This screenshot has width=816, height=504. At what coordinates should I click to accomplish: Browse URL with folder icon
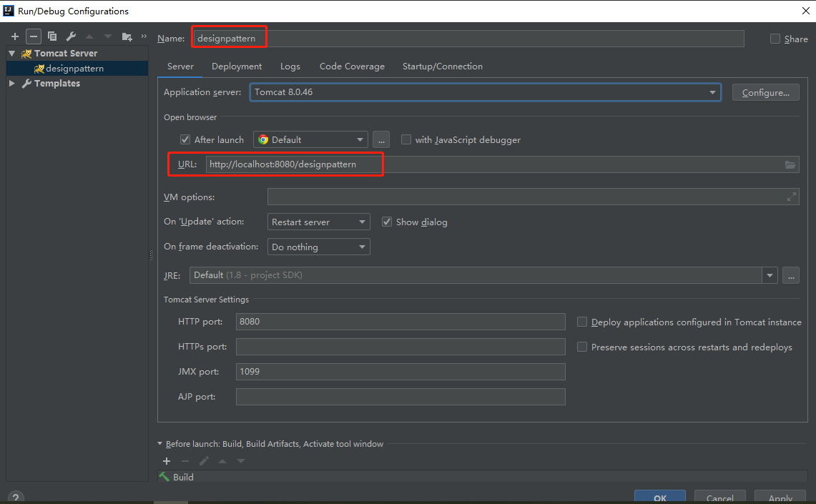tap(790, 164)
